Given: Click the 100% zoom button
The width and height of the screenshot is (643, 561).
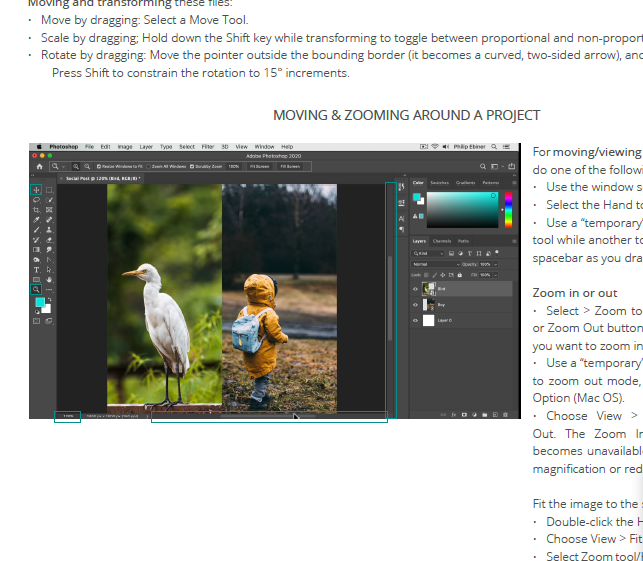Looking at the screenshot, I should click(234, 166).
